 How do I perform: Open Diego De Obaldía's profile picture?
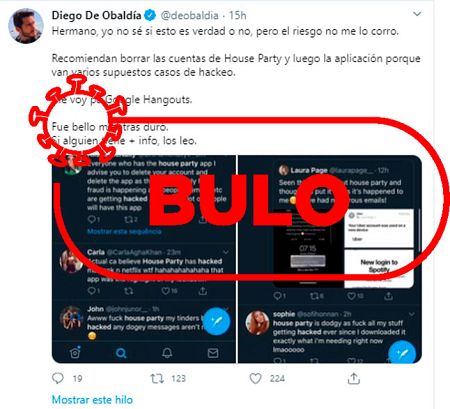point(26,26)
